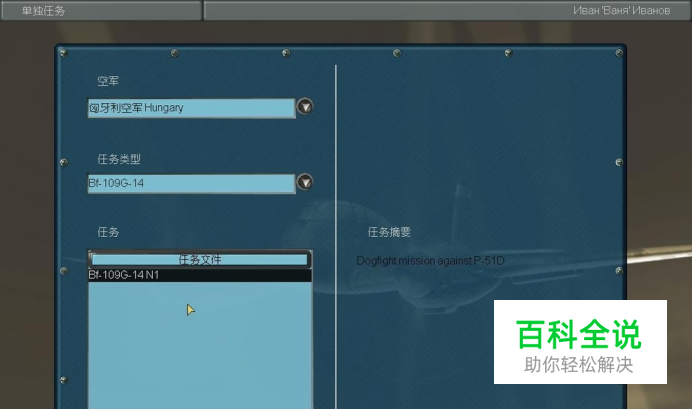Click the mission summary text Dogfight mission against P-51D
The image size is (692, 409).
[430, 261]
